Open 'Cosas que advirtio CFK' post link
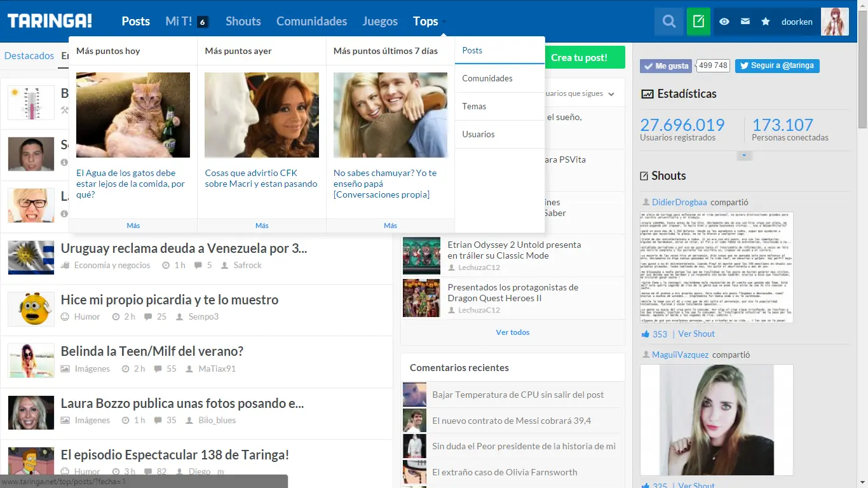Screen dimensions: 868x488 pos(261,179)
